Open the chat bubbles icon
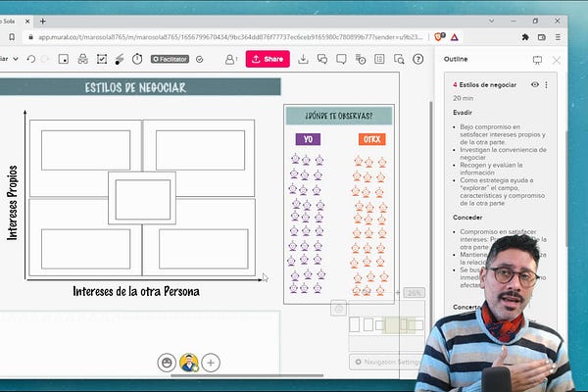 [x=322, y=59]
